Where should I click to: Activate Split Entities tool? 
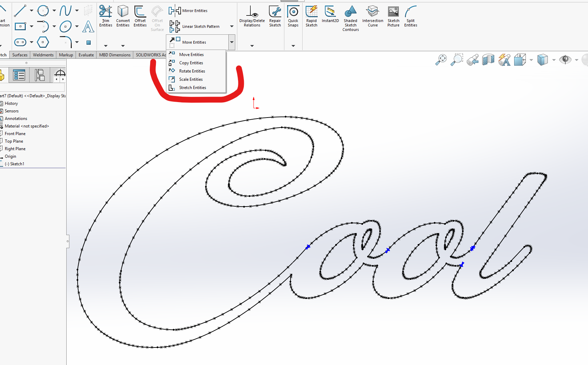point(411,16)
